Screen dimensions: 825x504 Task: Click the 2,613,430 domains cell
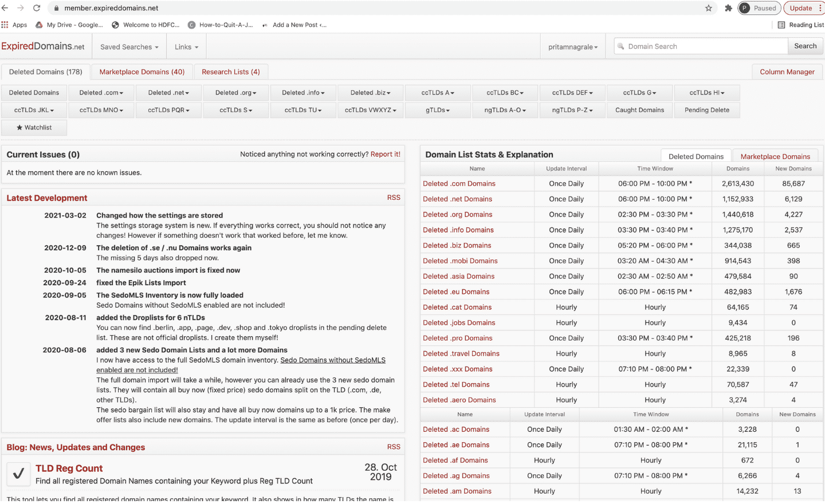(x=738, y=184)
